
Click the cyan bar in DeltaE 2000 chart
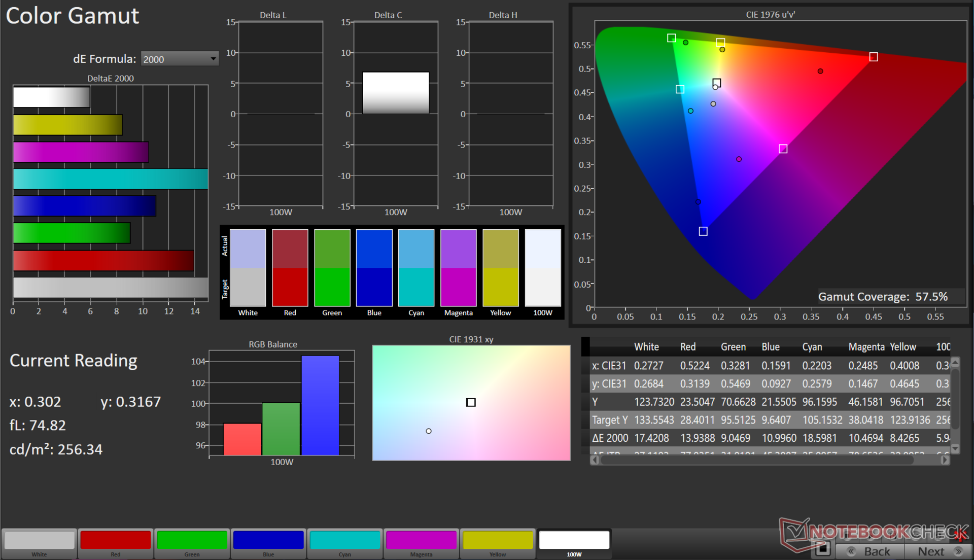[111, 179]
